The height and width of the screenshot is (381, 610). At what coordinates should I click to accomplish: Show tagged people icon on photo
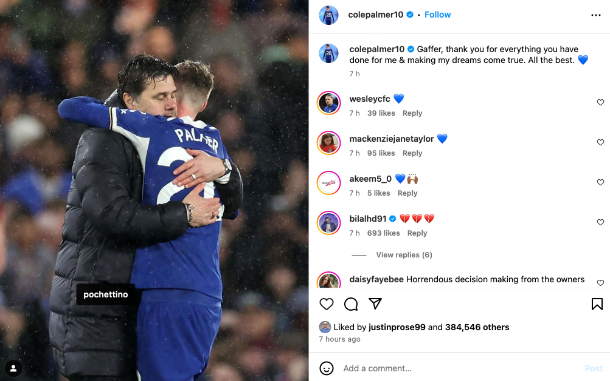pos(13,368)
